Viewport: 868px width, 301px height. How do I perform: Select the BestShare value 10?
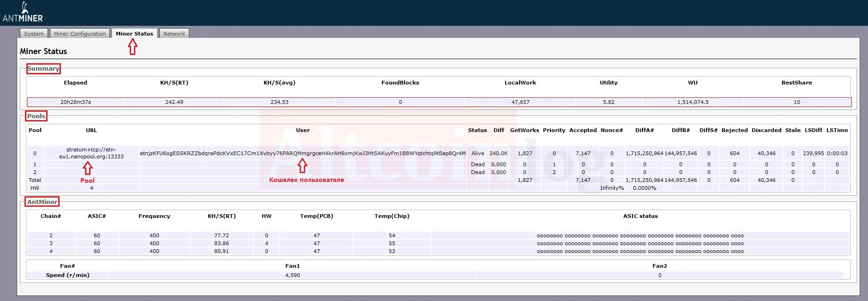797,102
